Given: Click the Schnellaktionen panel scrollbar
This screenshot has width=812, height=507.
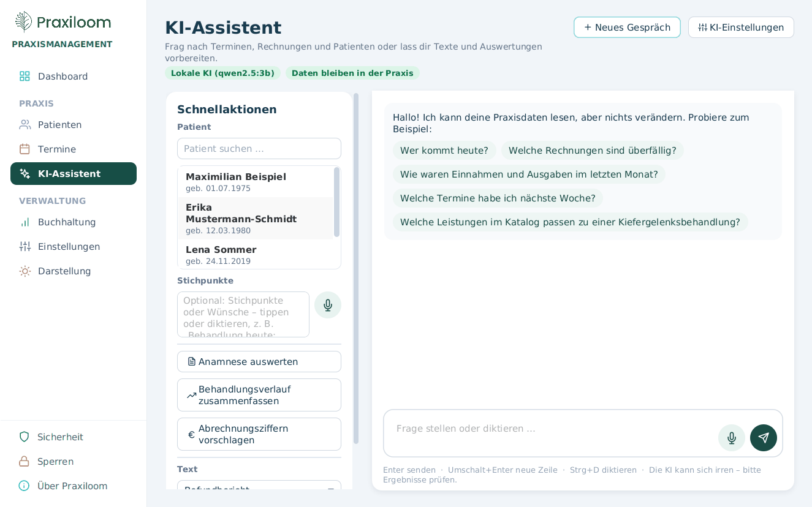Looking at the screenshot, I should tap(356, 268).
